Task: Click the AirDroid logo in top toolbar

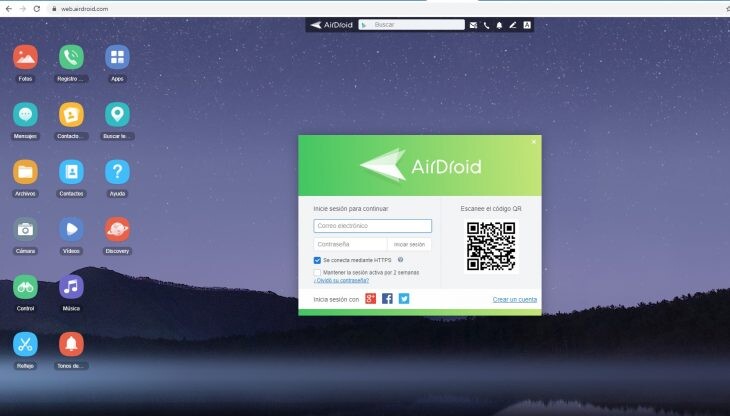Action: (x=331, y=25)
